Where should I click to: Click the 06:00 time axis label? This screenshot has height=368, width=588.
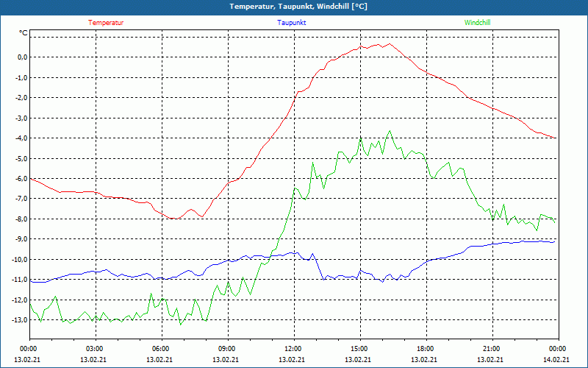click(x=161, y=349)
